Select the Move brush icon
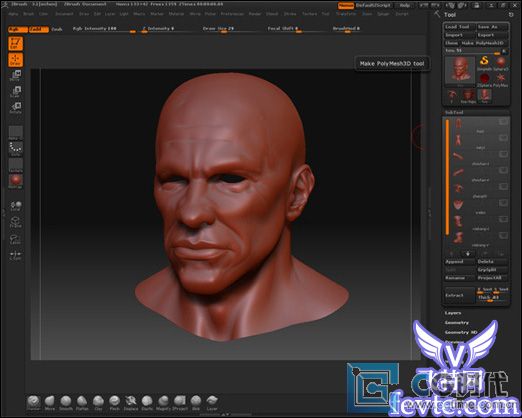Screen dimensions: 522x418 point(50,402)
